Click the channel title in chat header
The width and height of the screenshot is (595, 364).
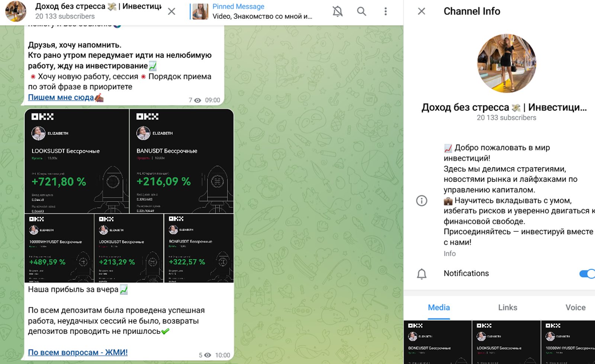click(98, 6)
